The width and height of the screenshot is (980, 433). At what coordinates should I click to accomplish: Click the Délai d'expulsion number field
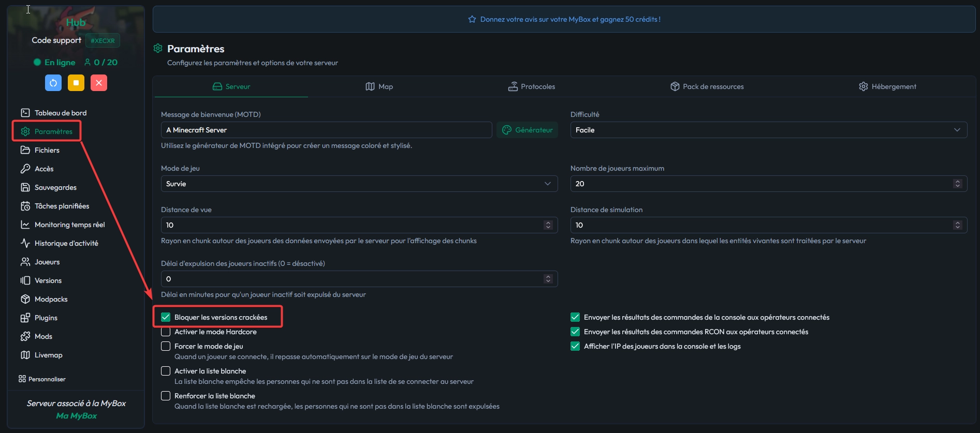(x=359, y=279)
